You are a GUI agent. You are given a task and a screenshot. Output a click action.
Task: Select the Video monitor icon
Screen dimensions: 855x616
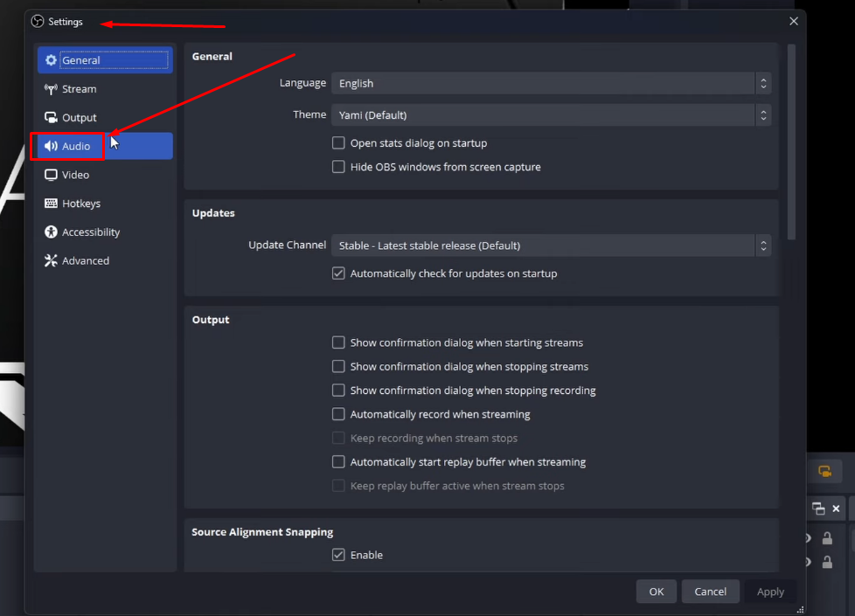51,175
